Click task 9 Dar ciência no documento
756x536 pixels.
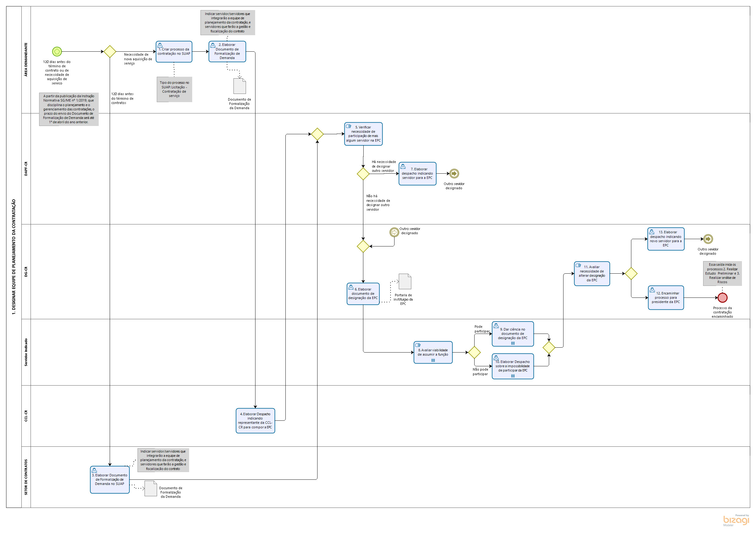512,334
